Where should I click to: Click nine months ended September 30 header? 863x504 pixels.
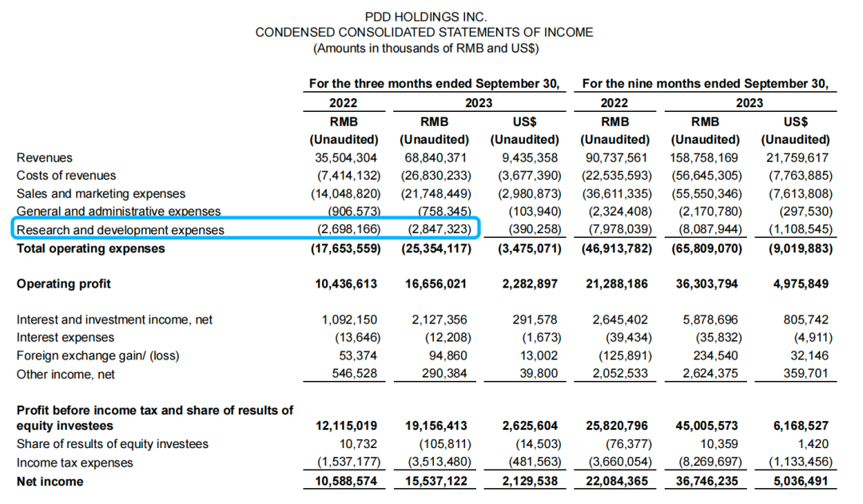coord(706,84)
